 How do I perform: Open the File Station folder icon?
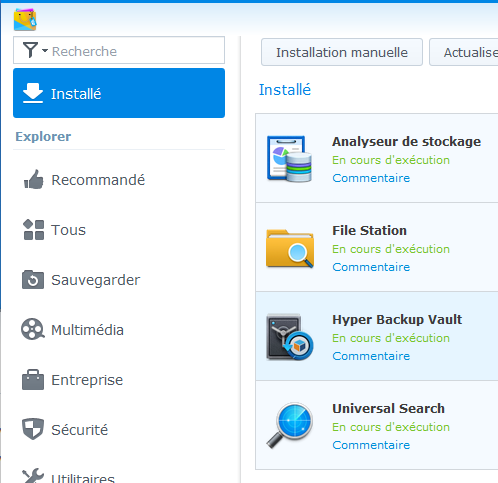tap(290, 248)
